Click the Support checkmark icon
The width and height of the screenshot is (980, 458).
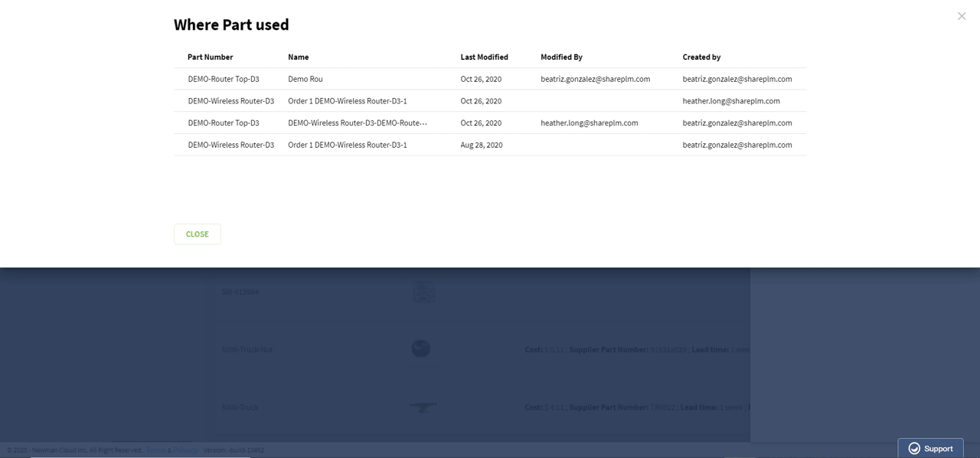[x=914, y=448]
